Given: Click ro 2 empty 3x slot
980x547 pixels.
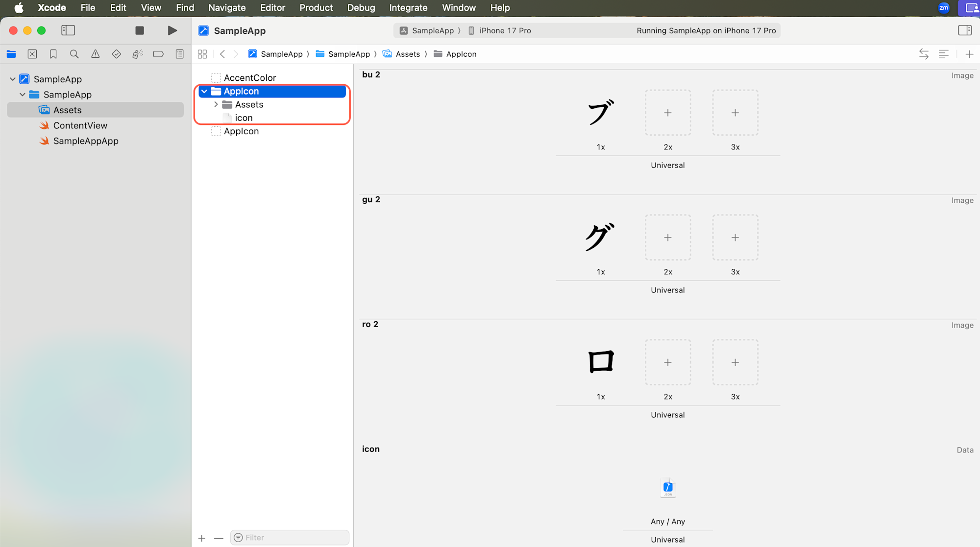Looking at the screenshot, I should 735,362.
